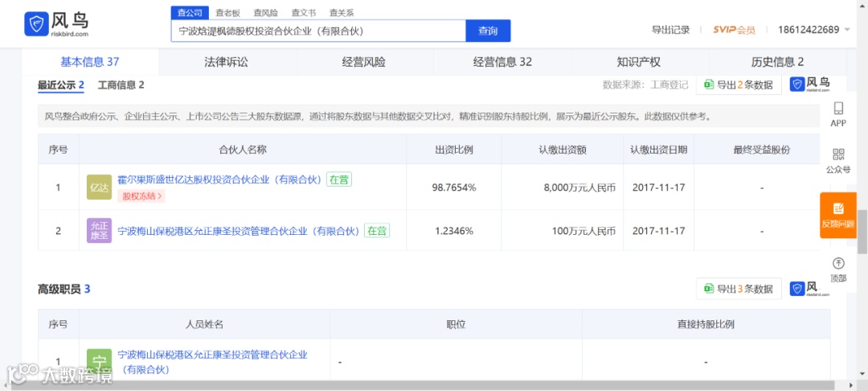Click the 数据来源：工商登记 label

click(x=645, y=85)
